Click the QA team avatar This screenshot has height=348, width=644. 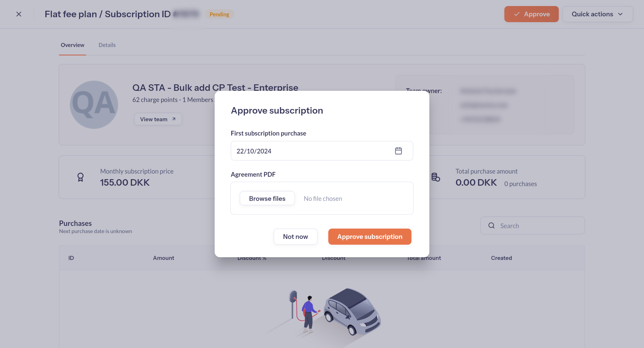[x=94, y=104]
